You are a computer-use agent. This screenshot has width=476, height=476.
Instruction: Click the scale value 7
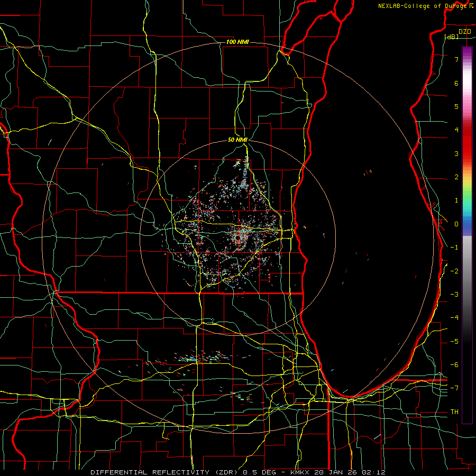pyautogui.click(x=456, y=59)
